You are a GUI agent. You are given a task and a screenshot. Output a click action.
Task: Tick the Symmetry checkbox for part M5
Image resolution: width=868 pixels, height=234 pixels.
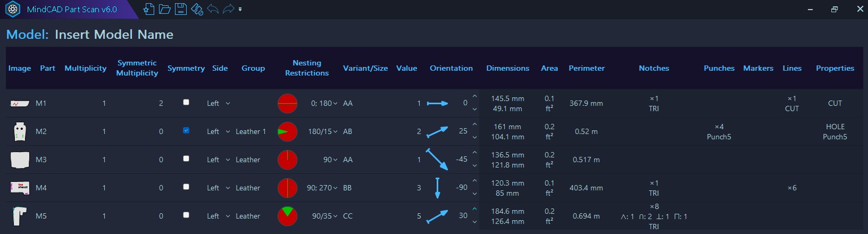tap(186, 215)
